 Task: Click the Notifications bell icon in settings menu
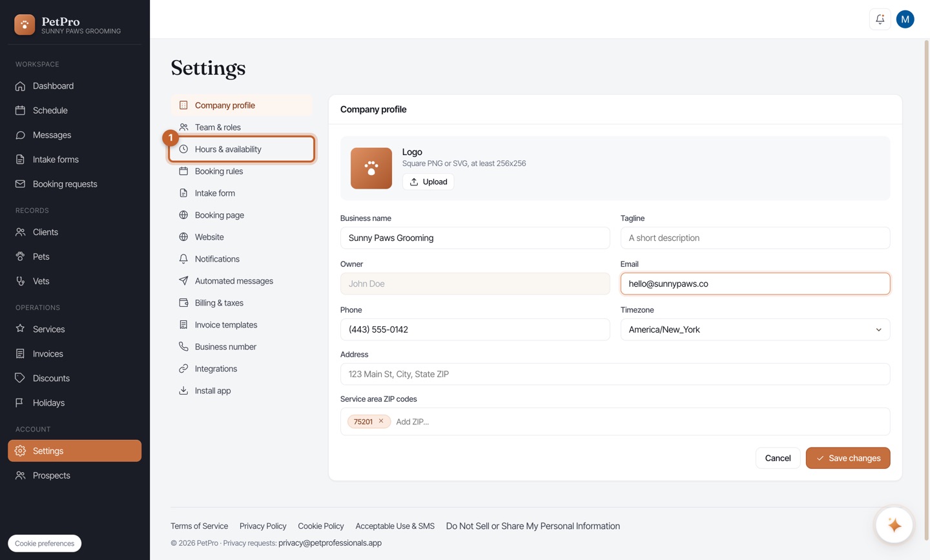point(183,259)
